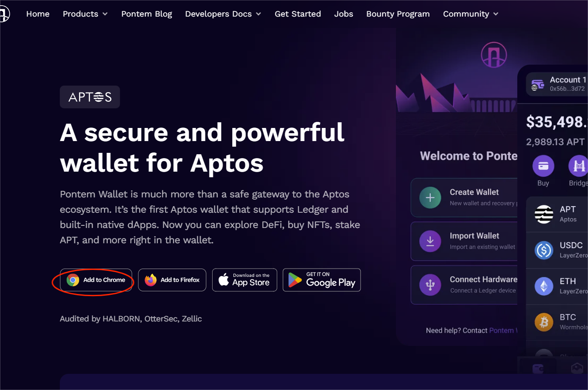Click the Google Play triangle icon

[295, 280]
